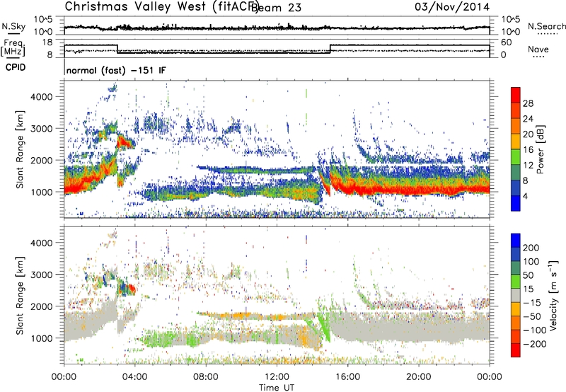Click the 'Nave' legend label
The image size is (566, 392).
[538, 50]
